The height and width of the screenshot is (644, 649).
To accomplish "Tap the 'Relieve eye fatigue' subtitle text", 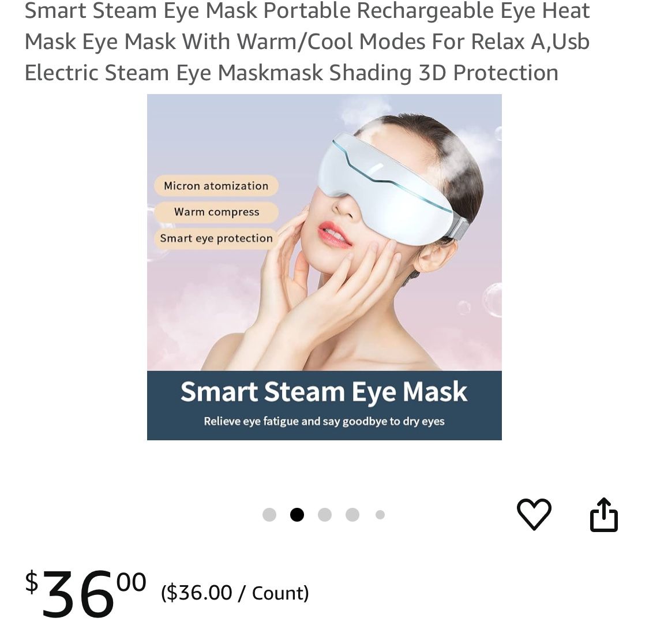I will pos(324,421).
